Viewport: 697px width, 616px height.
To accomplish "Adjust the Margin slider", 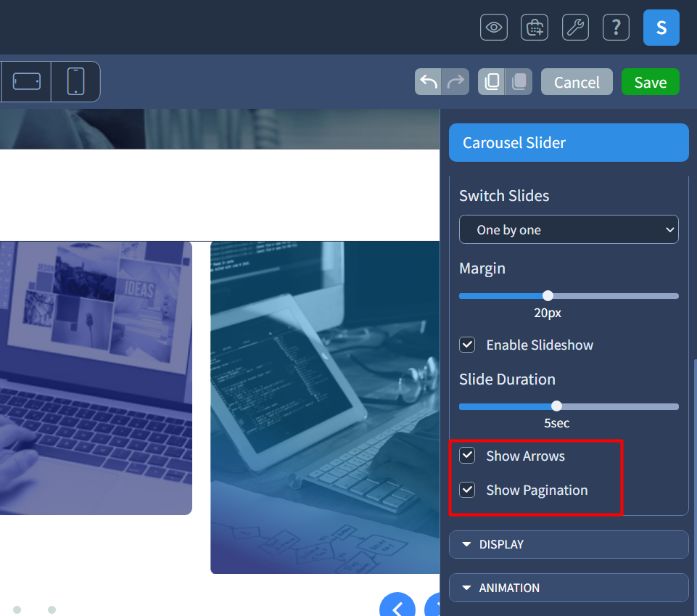I will (548, 296).
